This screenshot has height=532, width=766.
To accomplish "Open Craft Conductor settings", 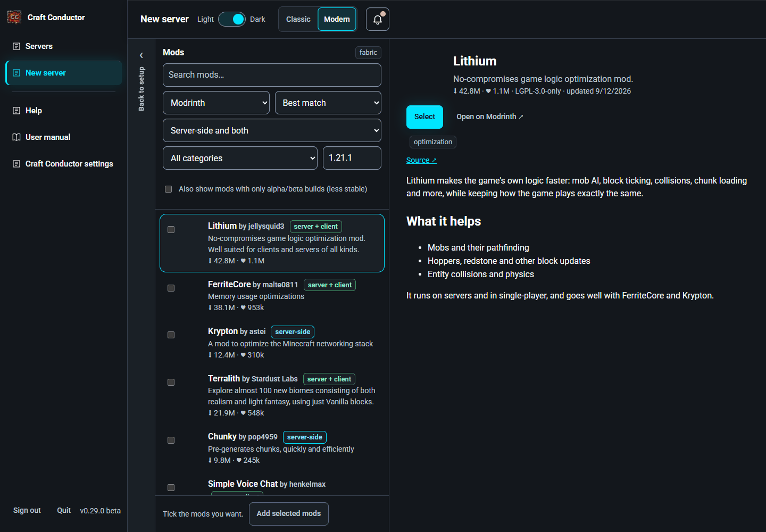I will pyautogui.click(x=64, y=164).
